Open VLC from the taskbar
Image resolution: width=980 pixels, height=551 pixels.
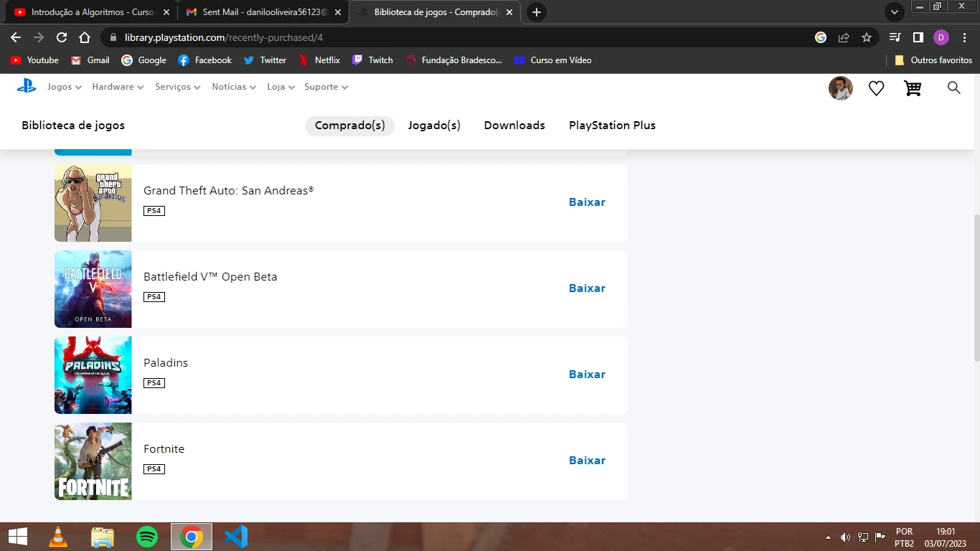[58, 537]
